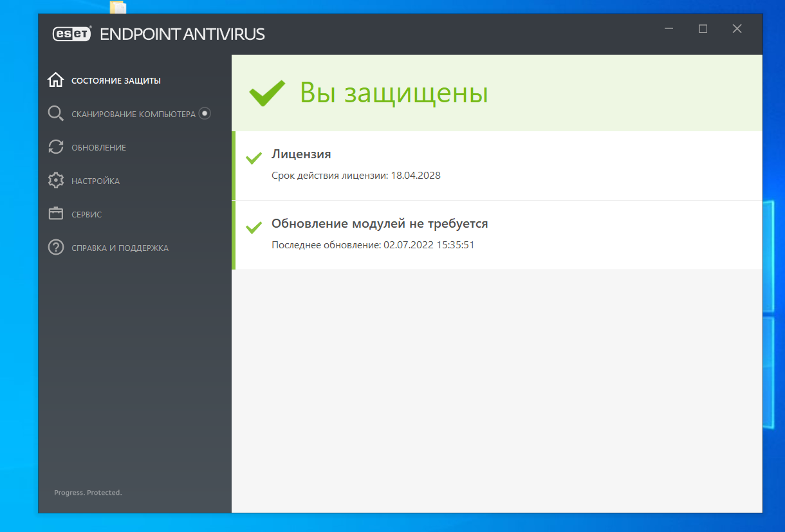Click Обновление модулей не требуется heading

(380, 224)
